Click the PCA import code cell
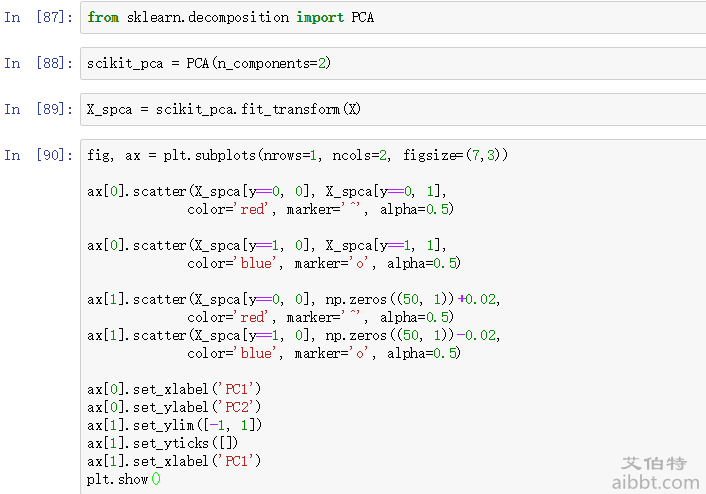This screenshot has height=494, width=706. pos(393,17)
